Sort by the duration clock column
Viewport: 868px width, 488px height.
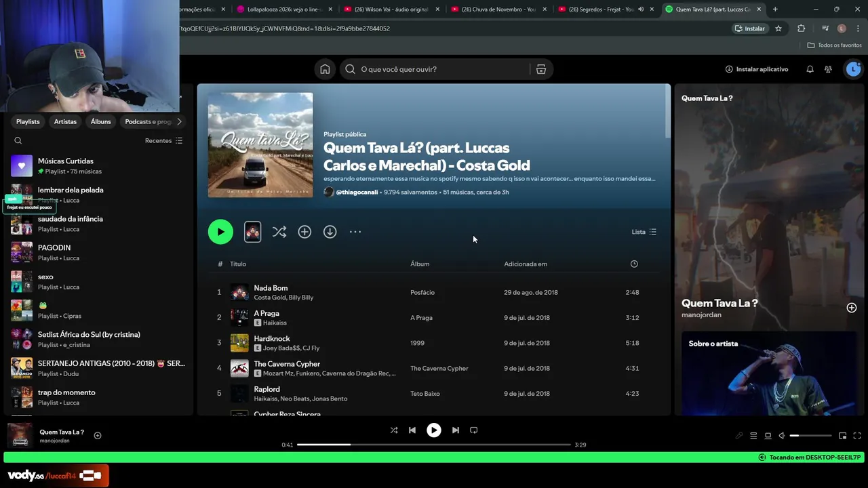(x=634, y=264)
